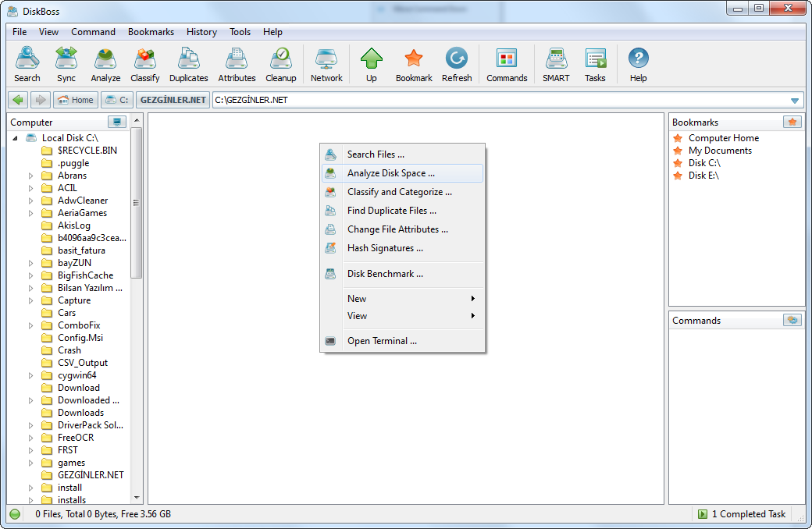This screenshot has height=529, width=812.
Task: Select the Downloads folder in tree
Action: [80, 413]
